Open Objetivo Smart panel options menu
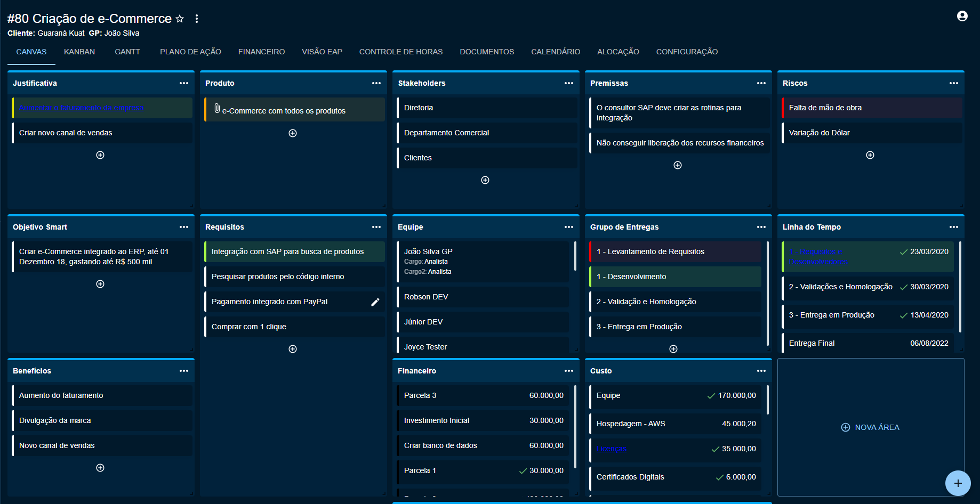 point(184,227)
